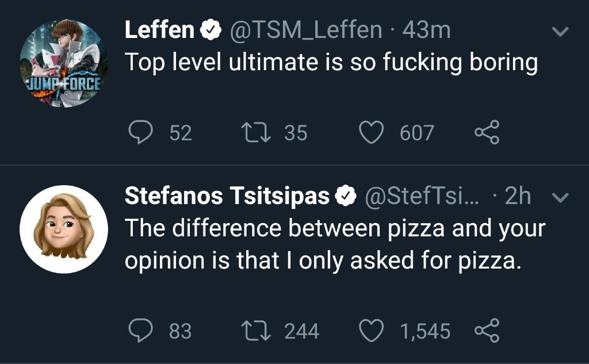Viewport: 589px width, 364px height.
Task: Click Leffen's verified badge
Action: 210,31
